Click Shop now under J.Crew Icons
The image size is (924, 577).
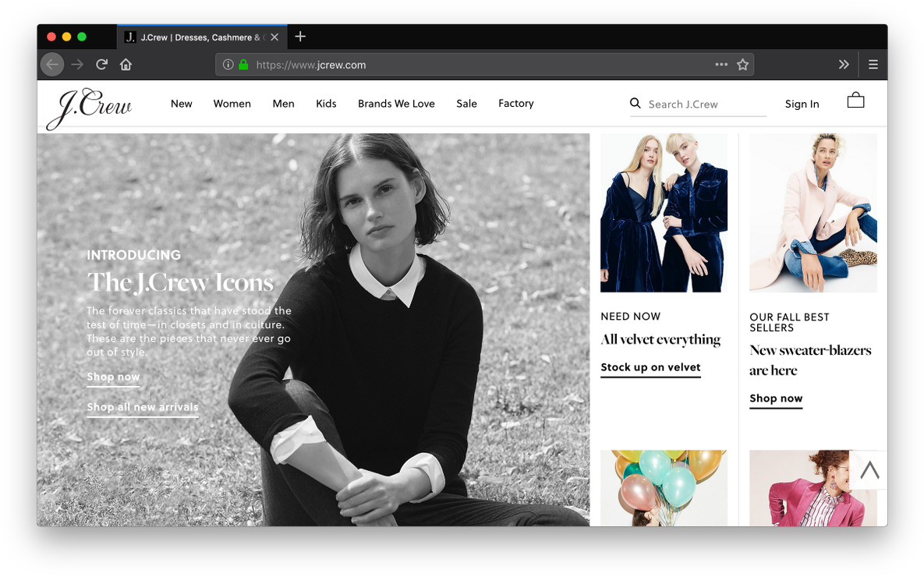(113, 377)
